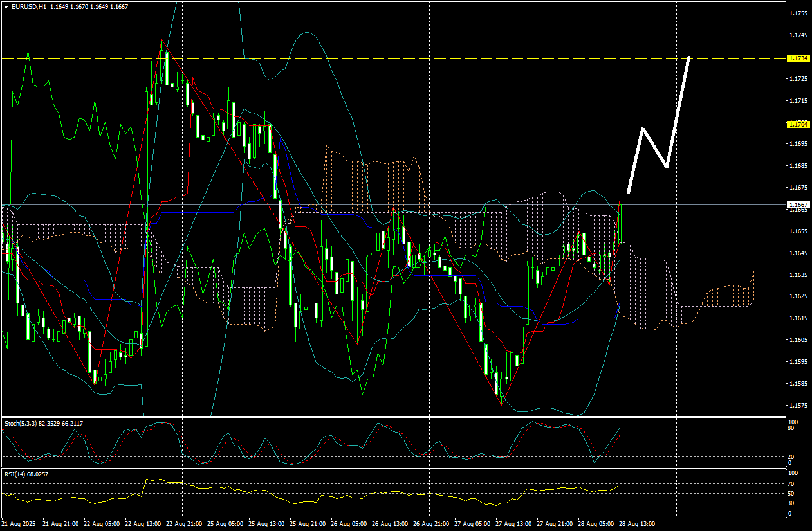Click the 1.1655 price scale value

click(798, 231)
